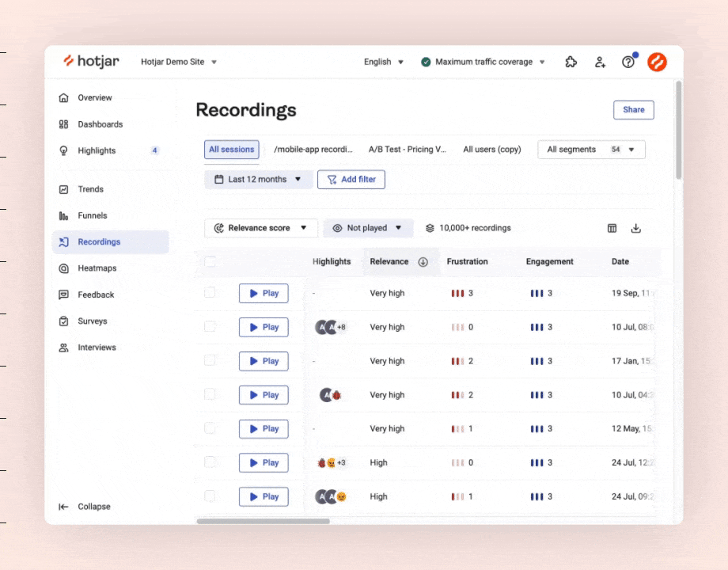Open the edit columns icon

[612, 228]
